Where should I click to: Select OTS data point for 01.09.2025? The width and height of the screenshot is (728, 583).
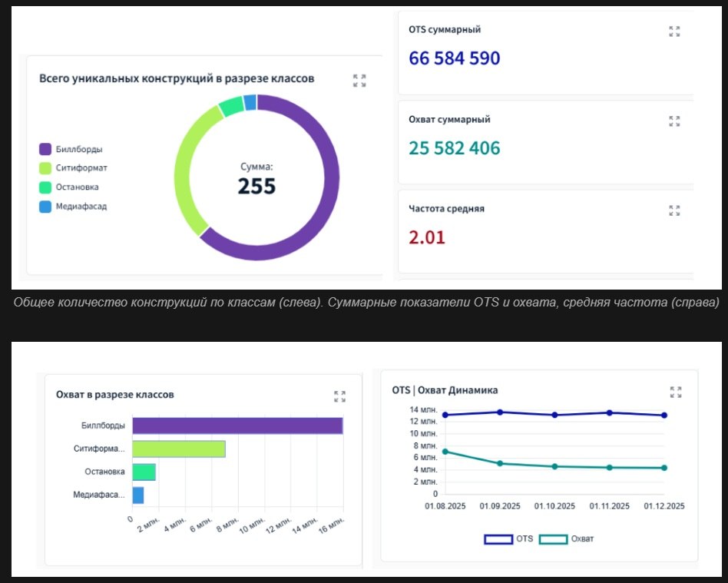pos(500,412)
